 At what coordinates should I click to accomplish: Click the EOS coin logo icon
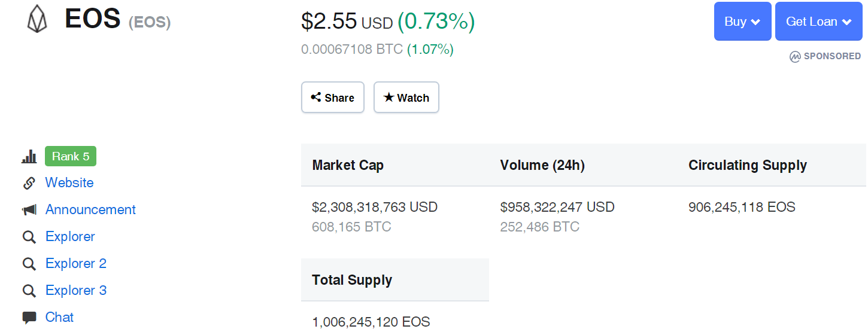pos(37,19)
